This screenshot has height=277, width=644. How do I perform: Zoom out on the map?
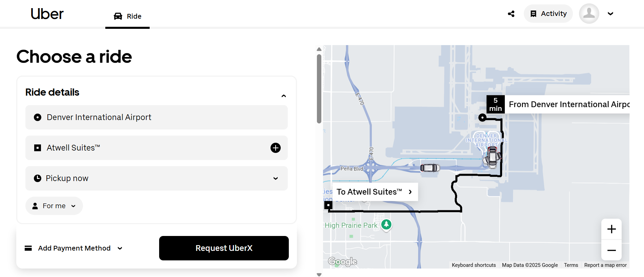pos(611,250)
